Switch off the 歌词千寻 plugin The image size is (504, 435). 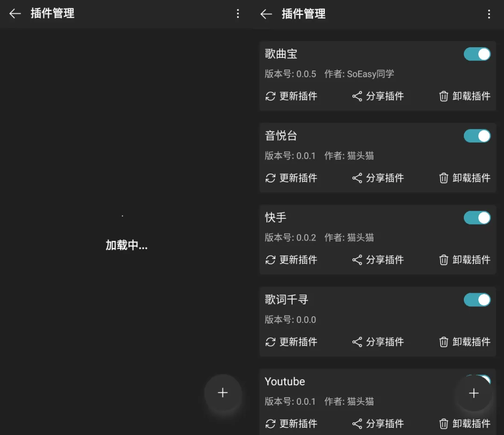point(477,300)
